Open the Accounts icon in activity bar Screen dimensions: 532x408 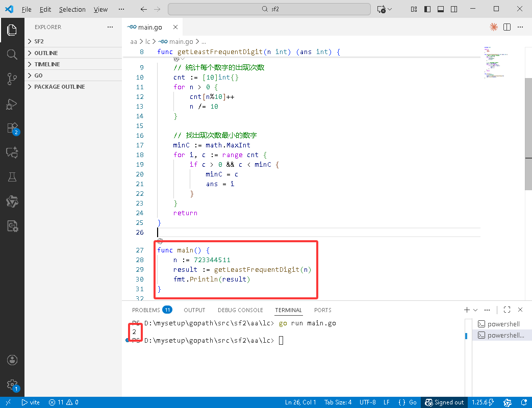coord(12,360)
